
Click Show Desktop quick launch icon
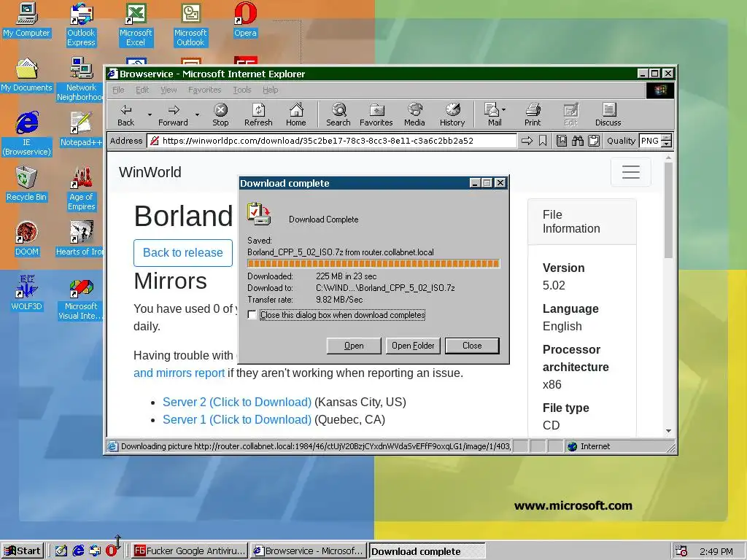[61, 551]
